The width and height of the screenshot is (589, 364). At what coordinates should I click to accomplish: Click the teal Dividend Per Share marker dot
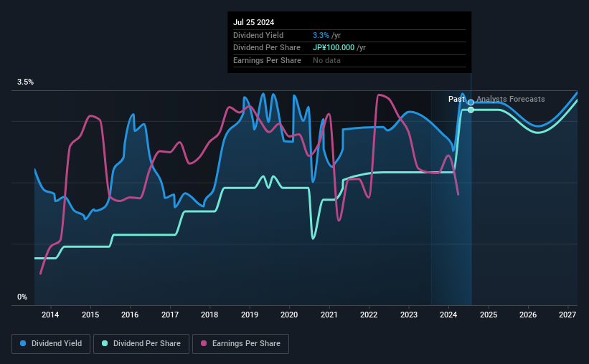471,110
